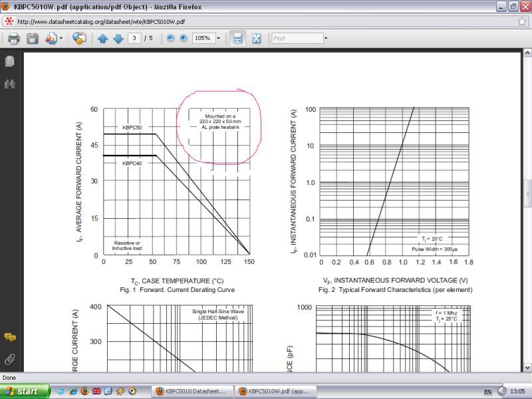The image size is (532, 399).
Task: Open the Comments panel in the sidebar
Action: click(x=10, y=337)
